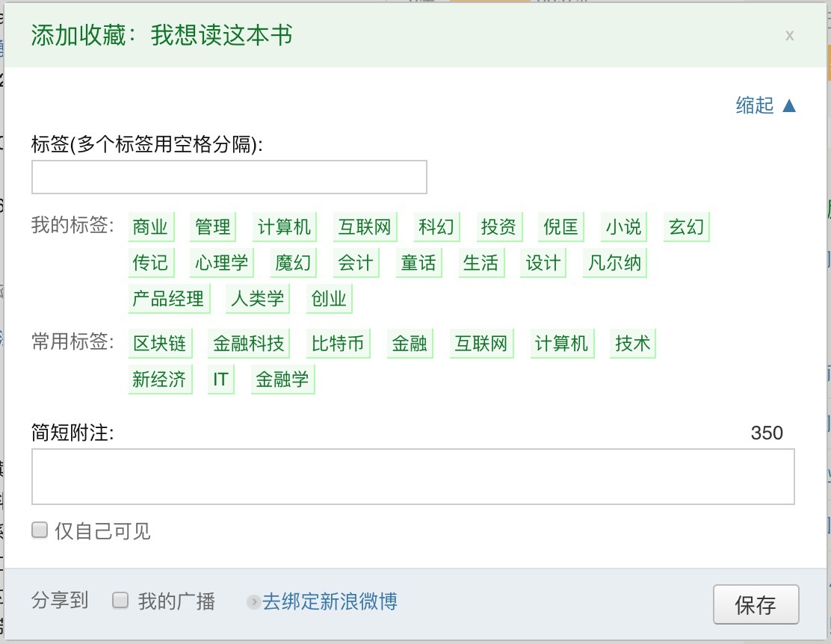Pick the 倪匡 tag
The height and width of the screenshot is (644, 831).
coord(560,227)
